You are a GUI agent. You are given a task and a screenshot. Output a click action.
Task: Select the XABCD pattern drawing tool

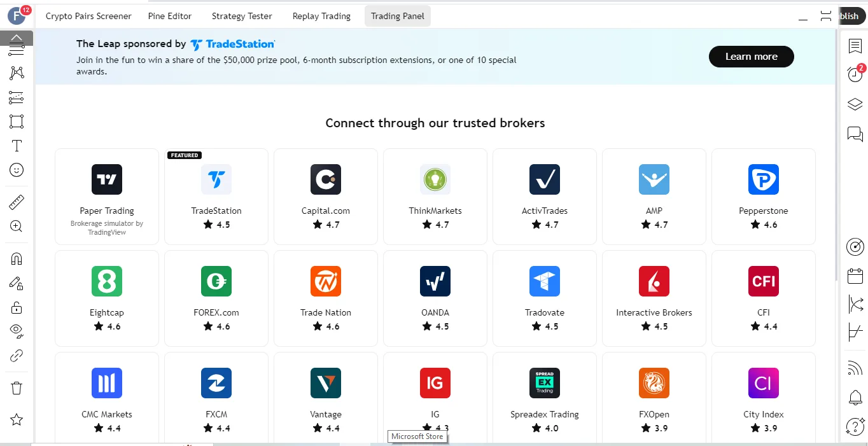[17, 73]
